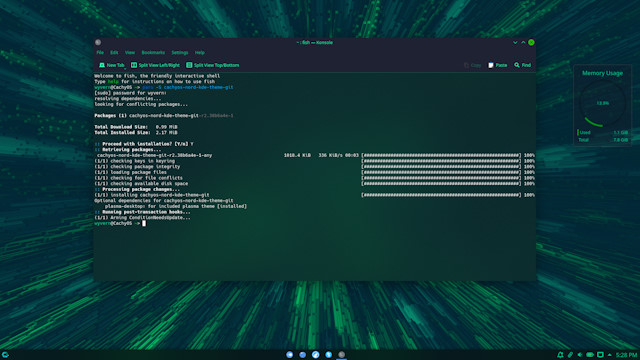Open the File menu
The image size is (640, 360).
(100, 53)
